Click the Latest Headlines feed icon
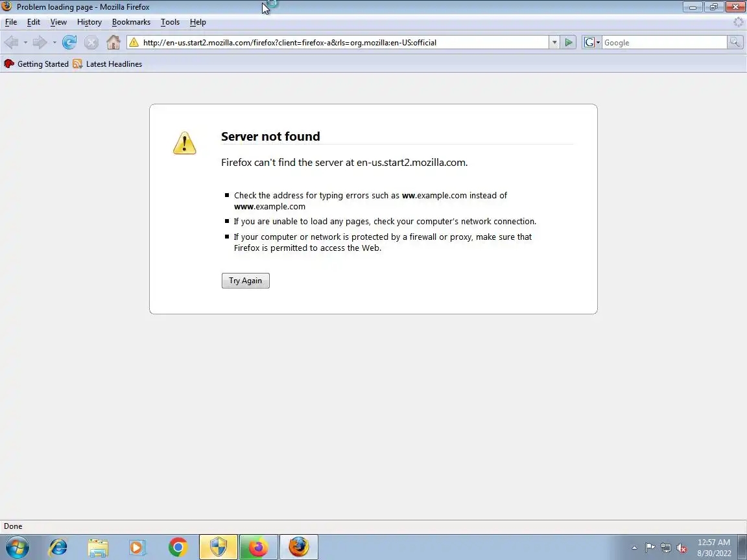Image resolution: width=747 pixels, height=560 pixels. pos(78,64)
